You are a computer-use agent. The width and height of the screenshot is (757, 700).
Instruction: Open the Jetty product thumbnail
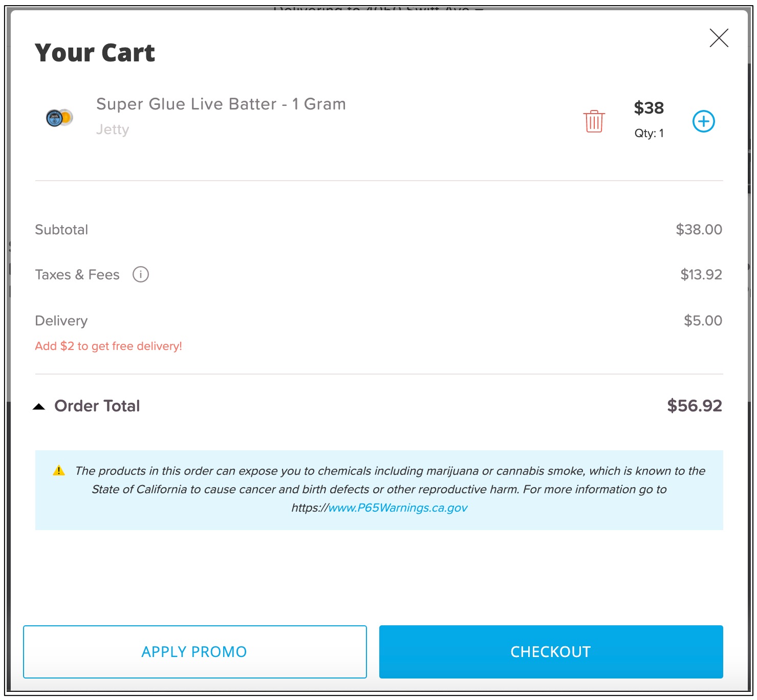point(59,118)
